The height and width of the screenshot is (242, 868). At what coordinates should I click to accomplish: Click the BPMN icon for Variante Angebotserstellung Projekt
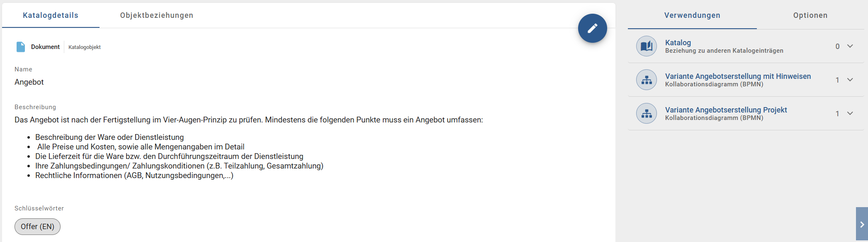646,113
